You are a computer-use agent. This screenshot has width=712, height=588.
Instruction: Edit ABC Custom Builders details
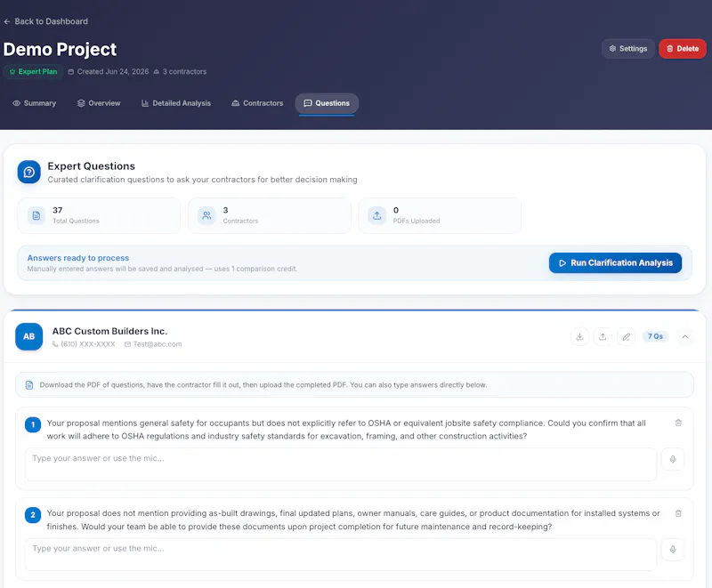pos(626,336)
